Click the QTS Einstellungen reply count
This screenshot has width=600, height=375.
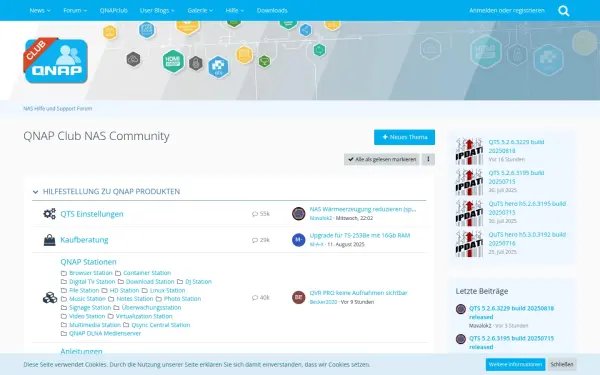point(261,214)
